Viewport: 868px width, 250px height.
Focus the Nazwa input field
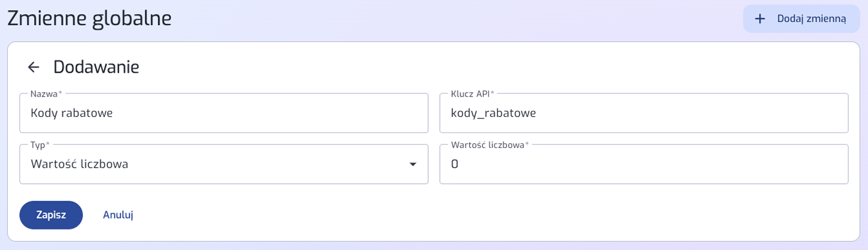pos(223,113)
